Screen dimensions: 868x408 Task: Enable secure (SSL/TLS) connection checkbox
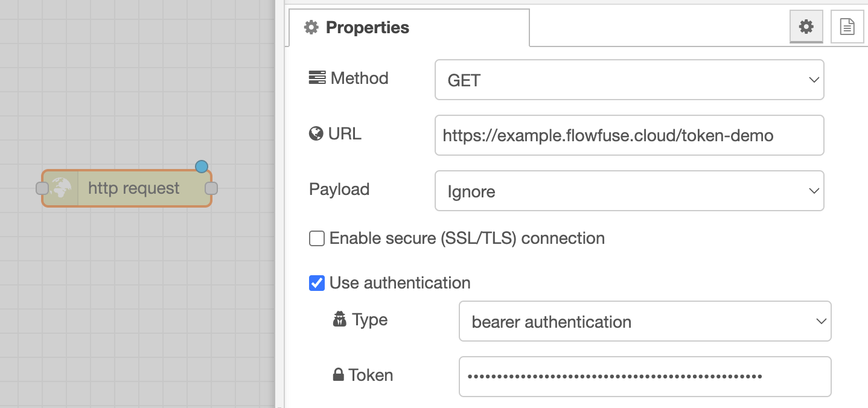317,238
